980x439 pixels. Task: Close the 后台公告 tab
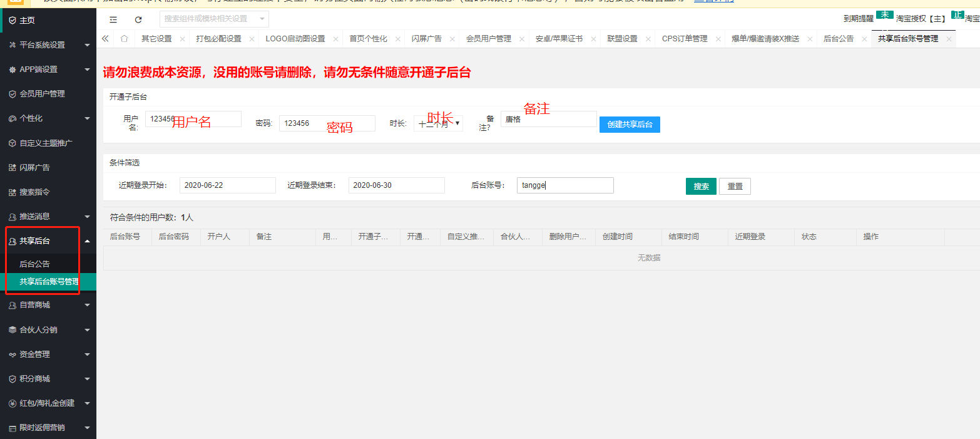coord(865,39)
